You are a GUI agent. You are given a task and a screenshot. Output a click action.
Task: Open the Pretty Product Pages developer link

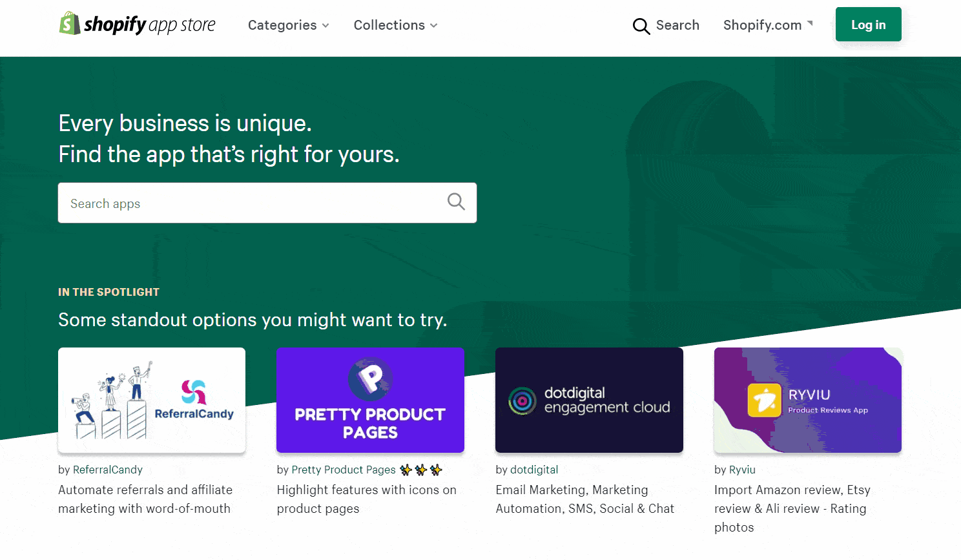(x=367, y=470)
